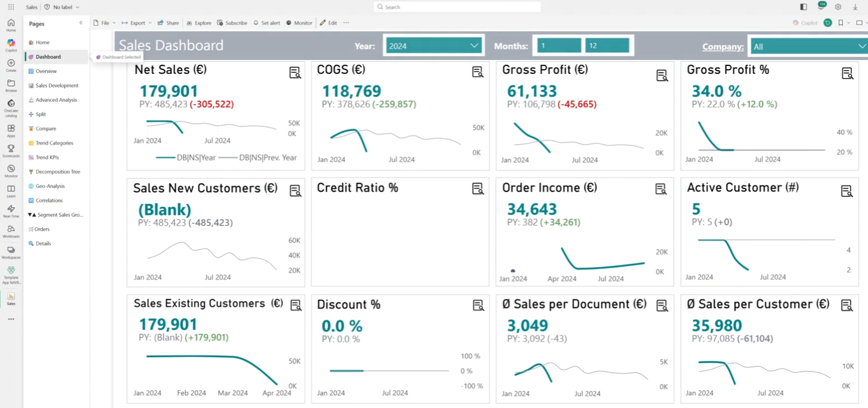Image resolution: width=868 pixels, height=408 pixels.
Task: Open notifications showing 104 alerts
Action: tap(821, 6)
